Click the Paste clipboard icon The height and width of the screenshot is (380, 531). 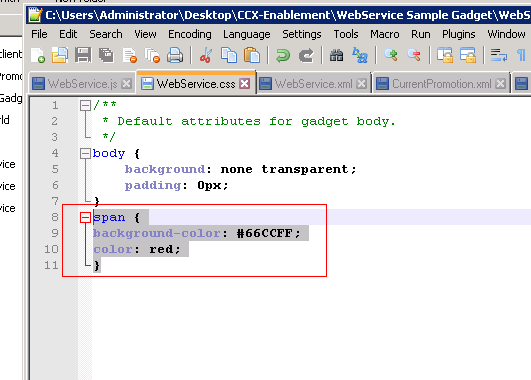[252, 55]
